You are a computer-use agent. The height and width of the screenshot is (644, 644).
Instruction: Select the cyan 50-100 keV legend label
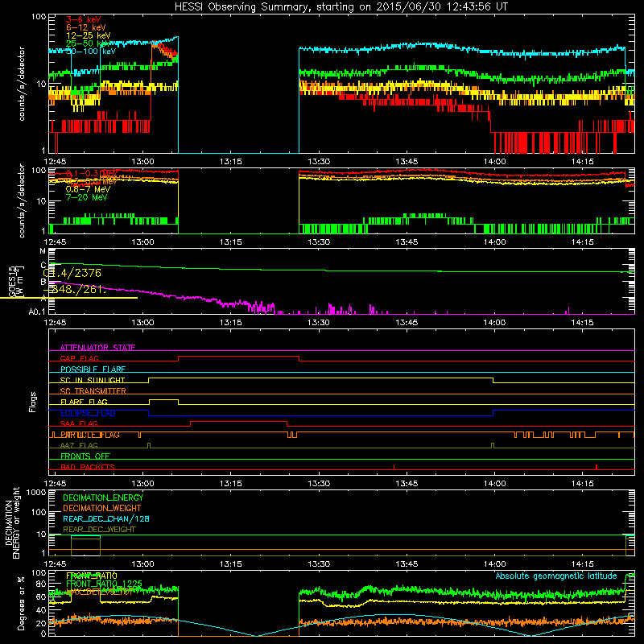coord(91,52)
